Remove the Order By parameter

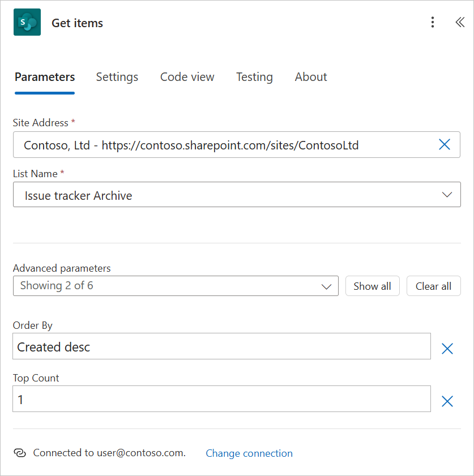click(x=447, y=349)
